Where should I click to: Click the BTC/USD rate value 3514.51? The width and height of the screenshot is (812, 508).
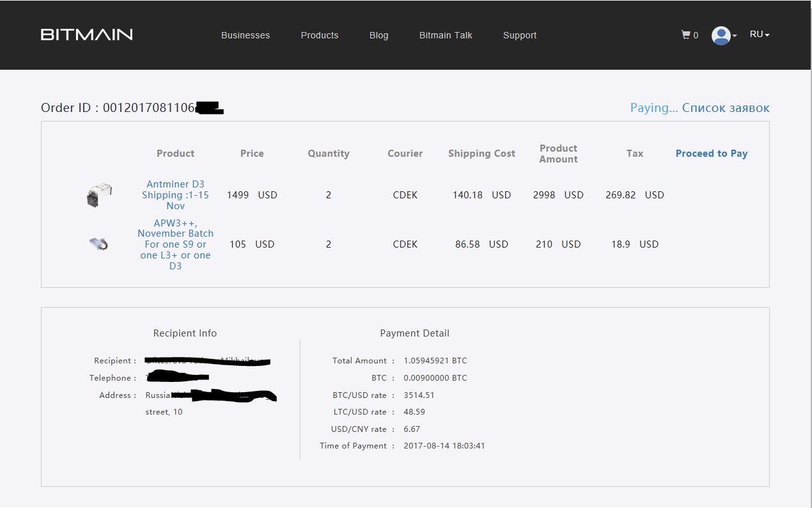pyautogui.click(x=419, y=395)
